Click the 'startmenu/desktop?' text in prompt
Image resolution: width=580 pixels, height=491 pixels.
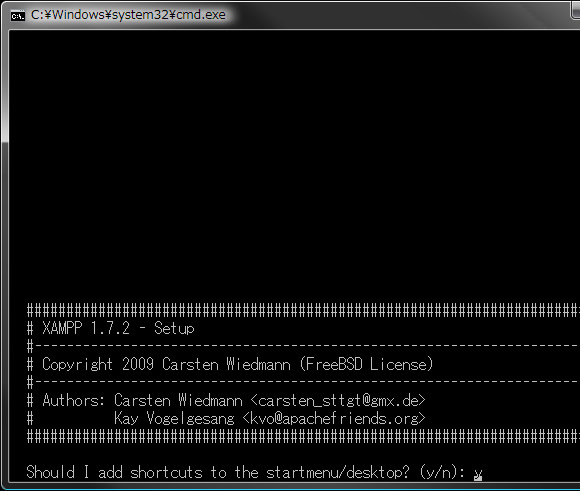click(338, 472)
